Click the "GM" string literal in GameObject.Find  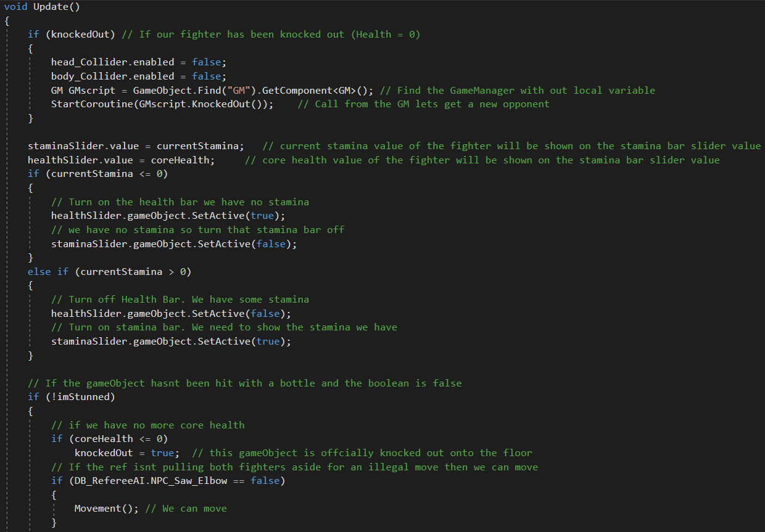coord(234,91)
